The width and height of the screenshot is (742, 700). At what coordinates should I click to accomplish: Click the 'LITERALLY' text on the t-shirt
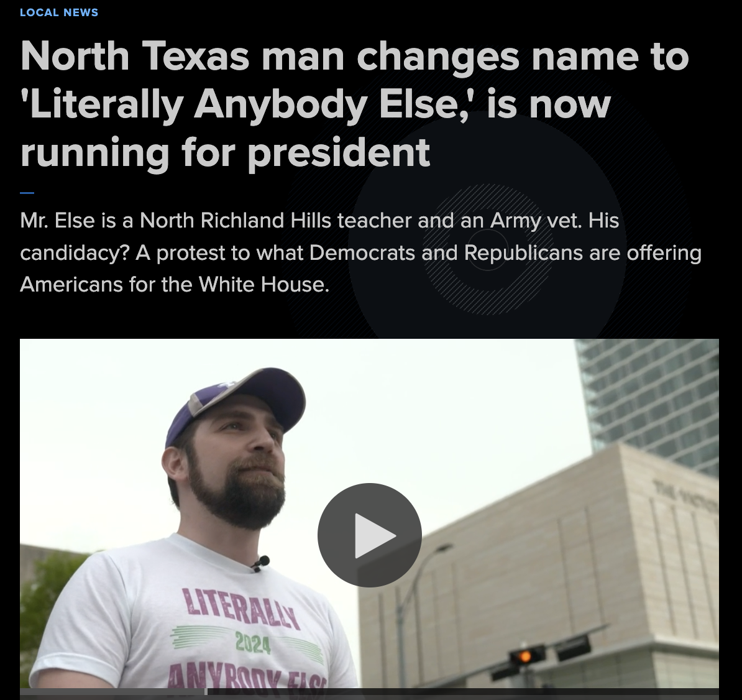pos(242,608)
